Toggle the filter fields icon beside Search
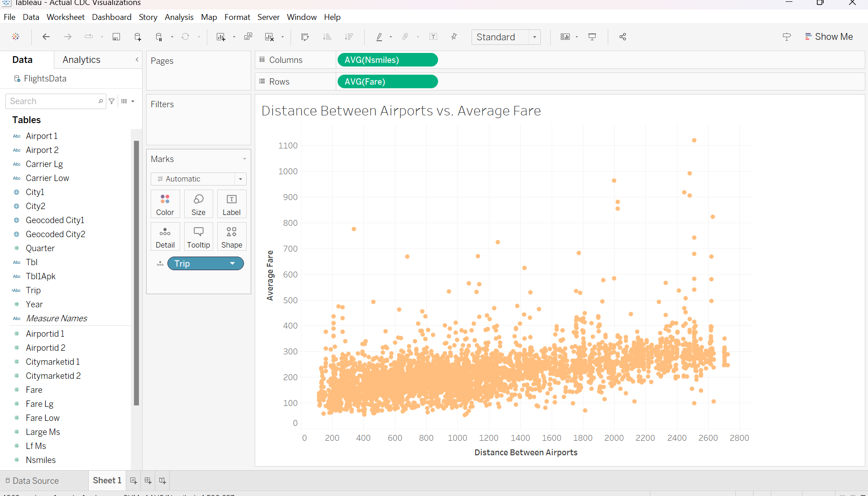This screenshot has width=868, height=496. pos(112,101)
